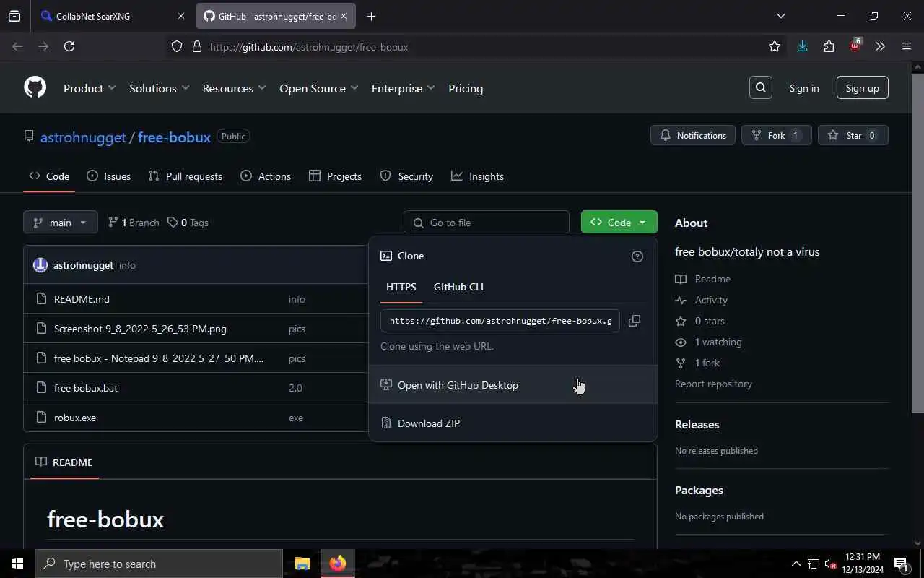Open a new browser tab
Screen dimensions: 924x578
(x=371, y=16)
